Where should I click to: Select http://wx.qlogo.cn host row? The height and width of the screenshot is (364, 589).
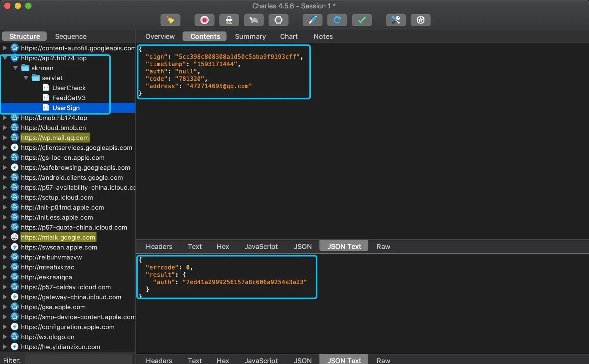pos(68,336)
